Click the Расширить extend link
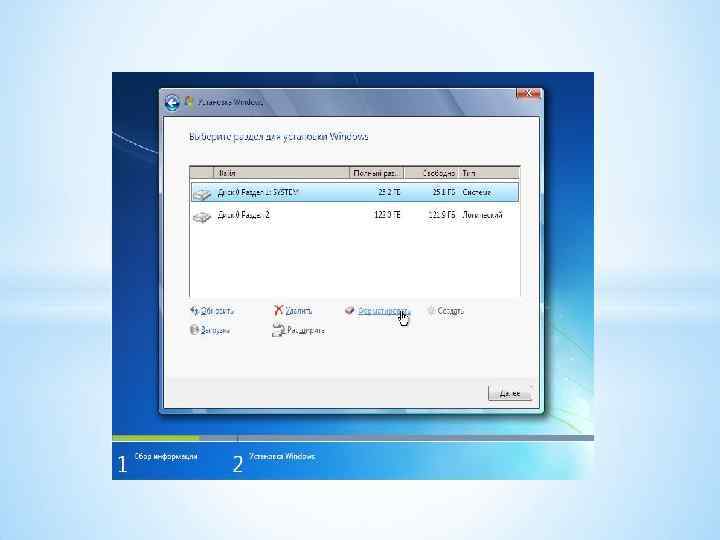This screenshot has width=720, height=540. (x=305, y=330)
